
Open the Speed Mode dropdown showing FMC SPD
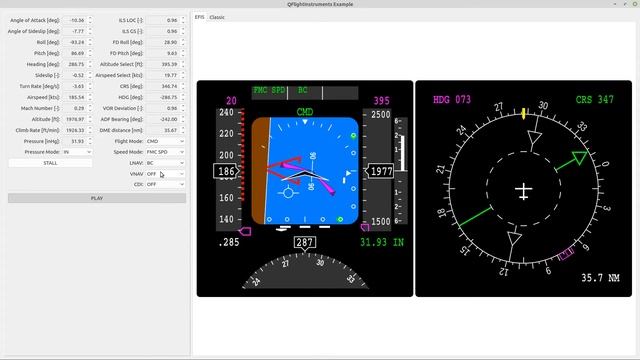[165, 152]
